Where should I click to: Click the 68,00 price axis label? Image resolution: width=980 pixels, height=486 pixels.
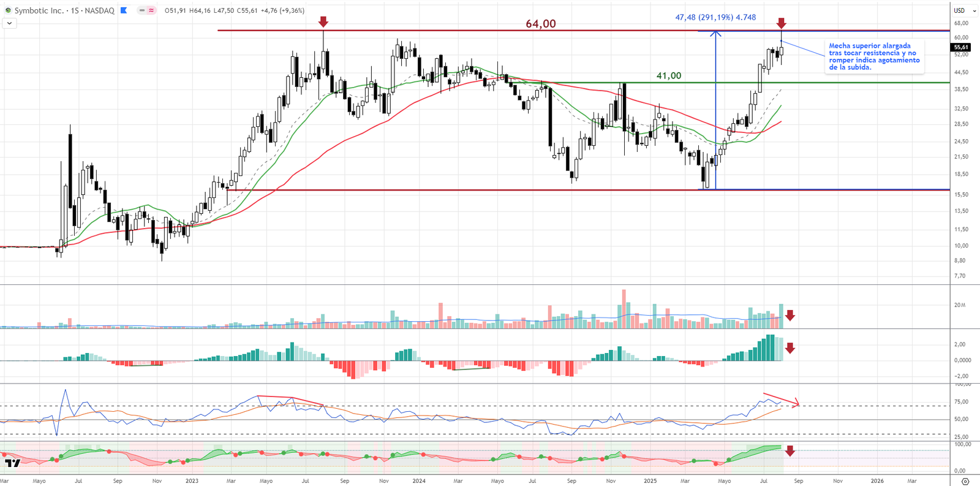coord(961,23)
